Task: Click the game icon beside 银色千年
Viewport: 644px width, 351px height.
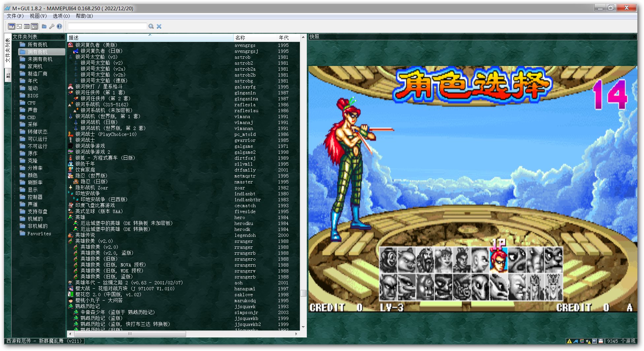Action: (71, 164)
